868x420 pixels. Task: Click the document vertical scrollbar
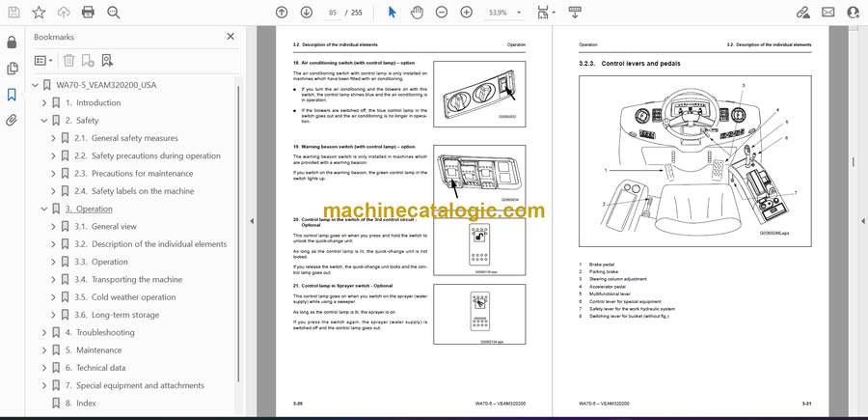click(x=854, y=162)
